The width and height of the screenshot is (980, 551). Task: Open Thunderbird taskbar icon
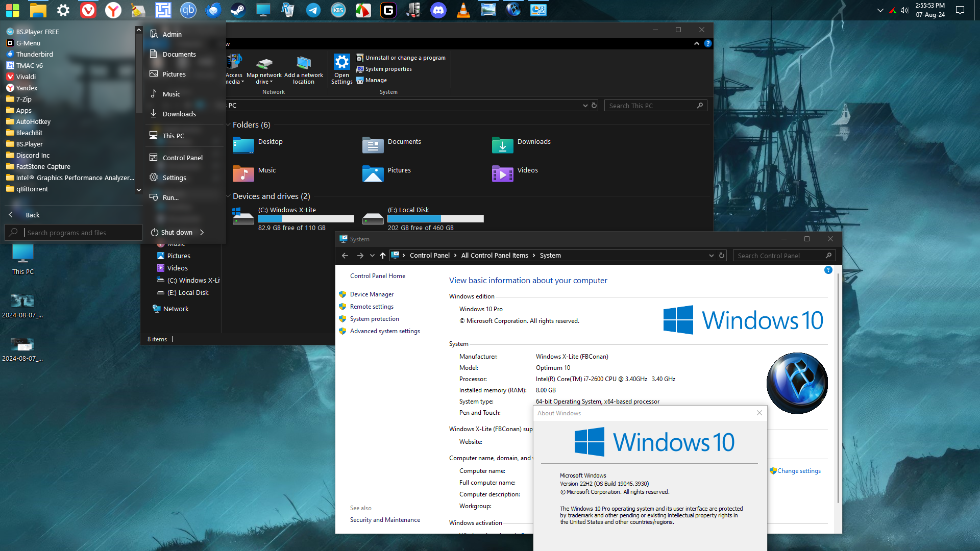pos(213,10)
